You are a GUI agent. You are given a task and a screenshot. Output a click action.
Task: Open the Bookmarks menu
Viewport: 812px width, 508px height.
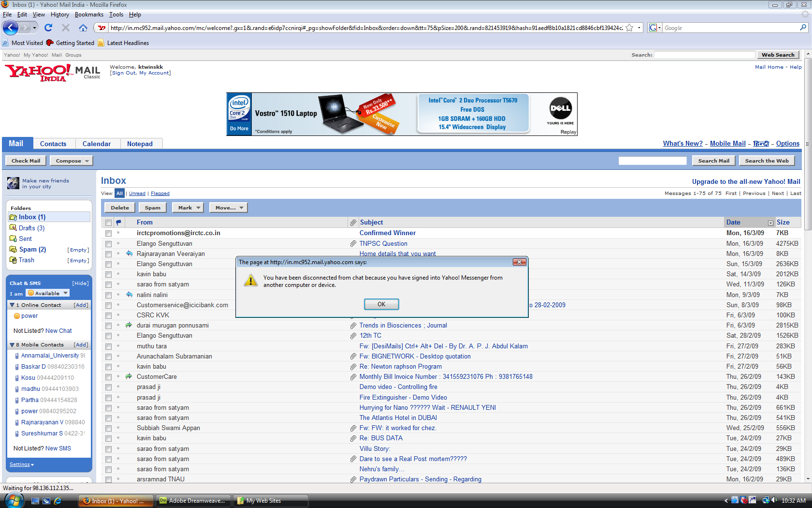tap(89, 15)
